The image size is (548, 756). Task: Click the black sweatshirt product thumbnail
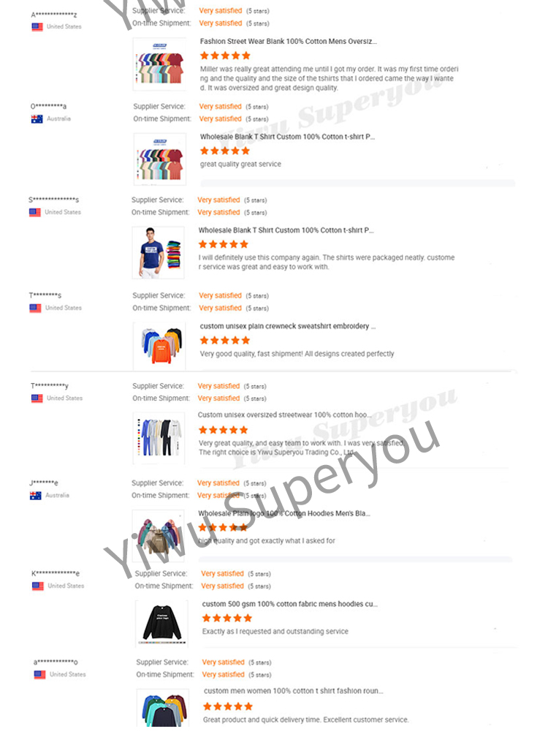tap(161, 623)
